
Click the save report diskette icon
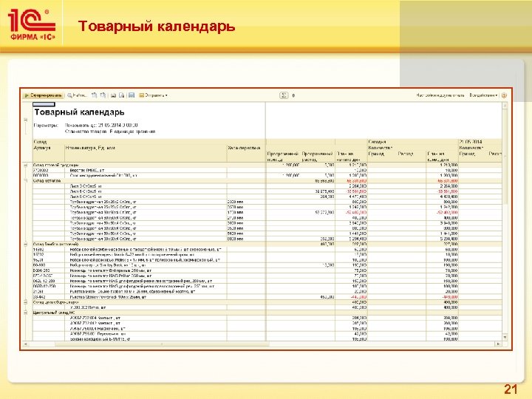click(x=132, y=95)
